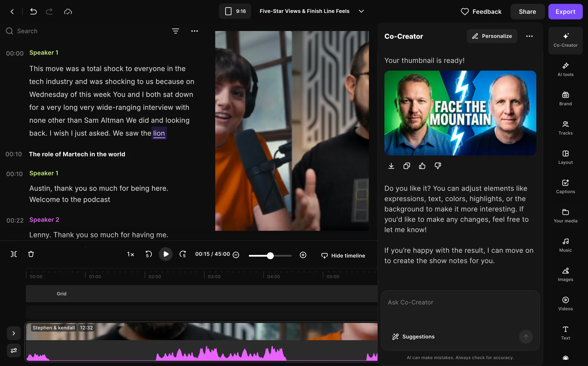
Task: Open Co-Creator panel more options
Action: click(x=529, y=36)
